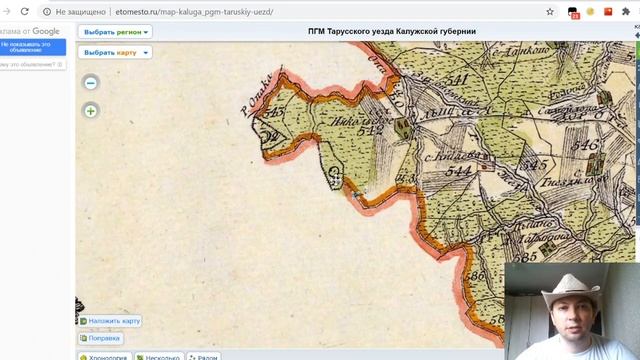Click plot number 546 on the map

click(x=585, y=145)
